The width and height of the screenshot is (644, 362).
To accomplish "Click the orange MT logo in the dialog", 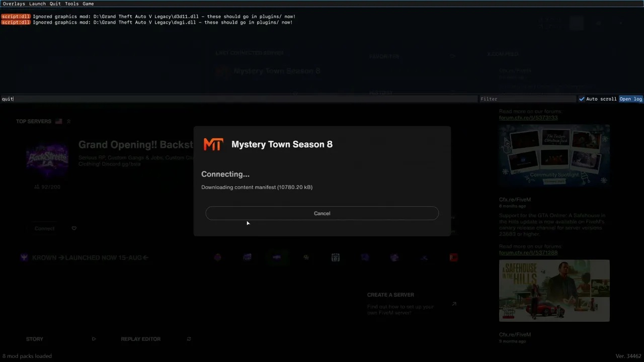I will (213, 144).
